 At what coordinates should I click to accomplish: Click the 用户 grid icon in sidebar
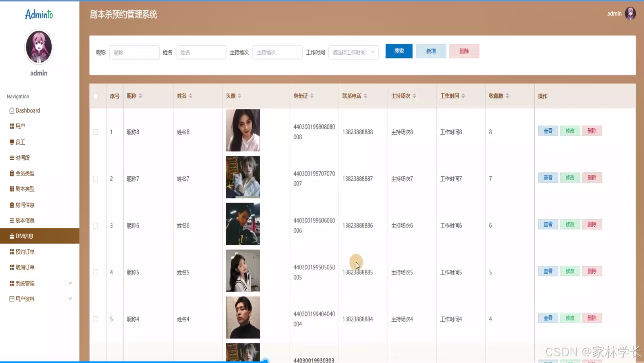click(12, 126)
